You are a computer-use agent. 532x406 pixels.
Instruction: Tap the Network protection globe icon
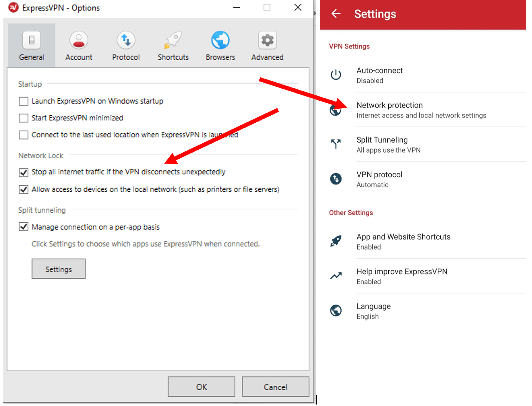(335, 110)
